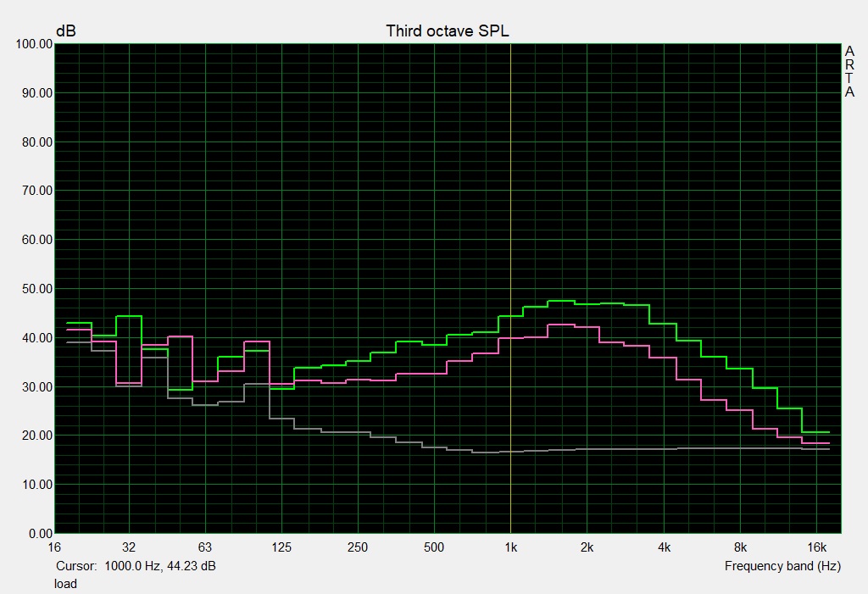This screenshot has height=594, width=868.
Task: Click the 'Cursor:' label text
Action: tap(76, 566)
